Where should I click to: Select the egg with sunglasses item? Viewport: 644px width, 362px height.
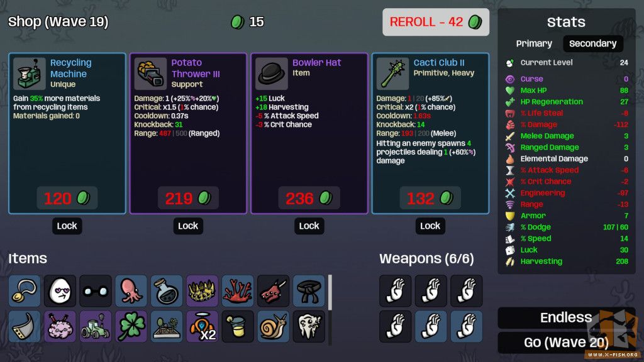click(x=60, y=291)
